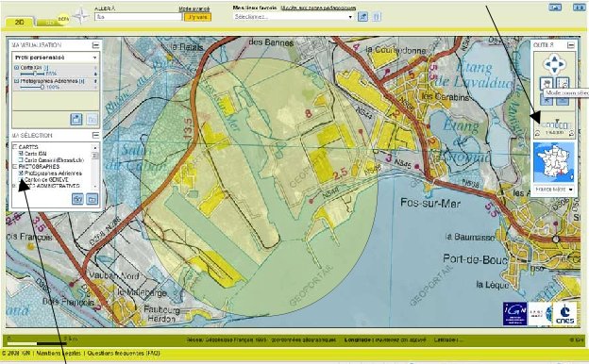
Task: Click the save icon in Ma Visualisation panel
Action: [x=76, y=120]
